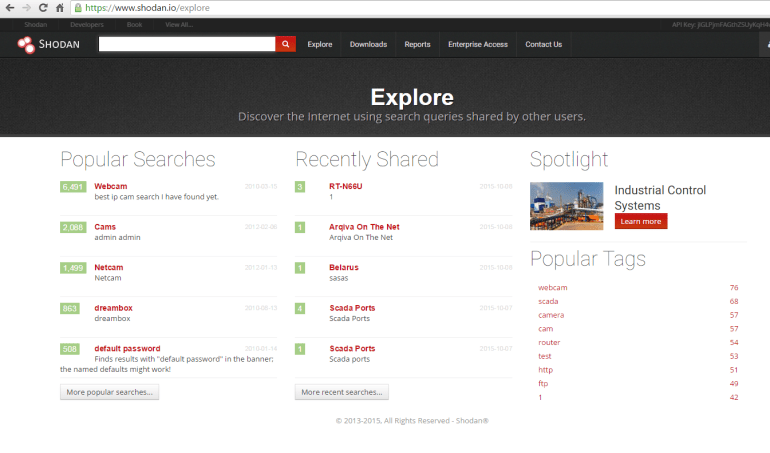Click Shodan link in top bar
Viewport: 770px width, 453px height.
pos(36,25)
